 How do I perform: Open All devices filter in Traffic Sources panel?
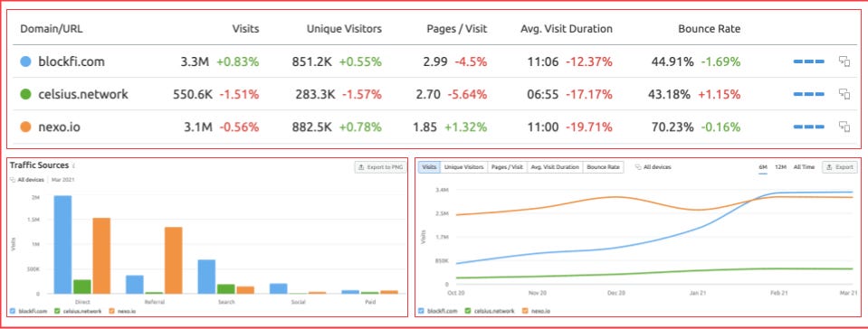(x=27, y=180)
